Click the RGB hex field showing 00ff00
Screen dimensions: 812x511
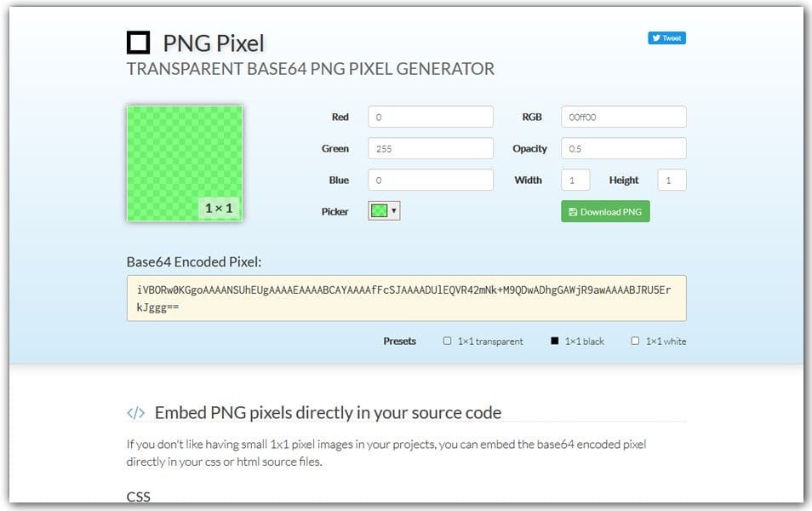click(x=622, y=116)
